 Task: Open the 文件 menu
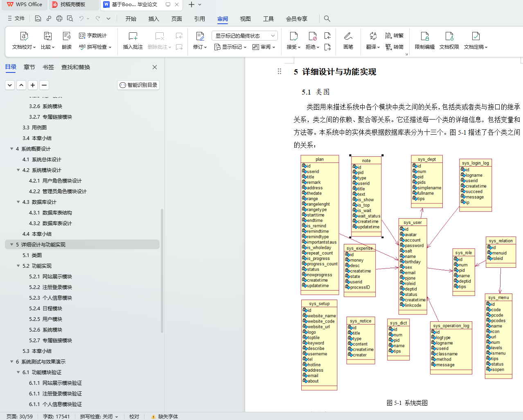click(x=16, y=18)
